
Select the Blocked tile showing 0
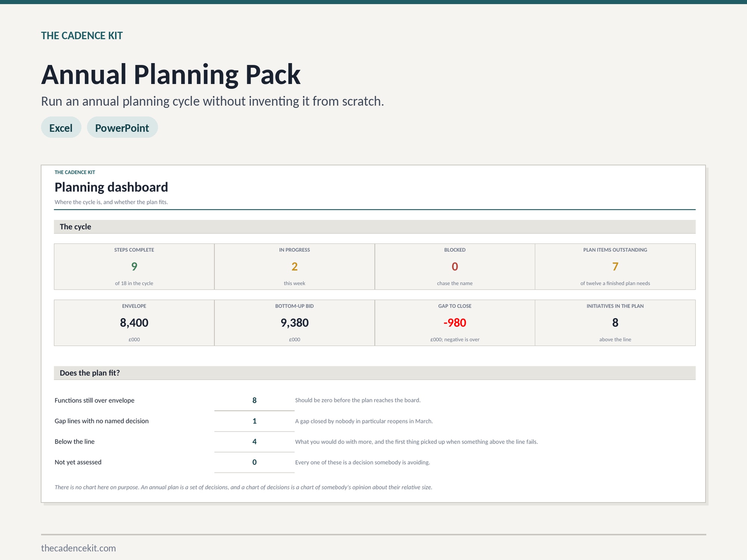click(455, 267)
